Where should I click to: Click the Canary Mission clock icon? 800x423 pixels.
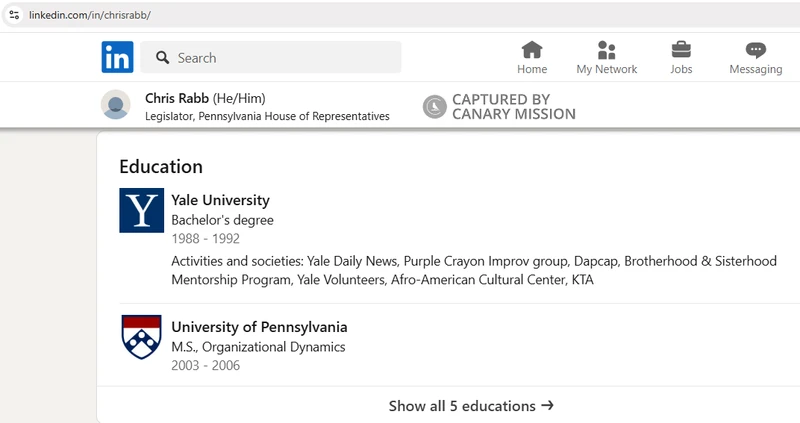tap(434, 107)
